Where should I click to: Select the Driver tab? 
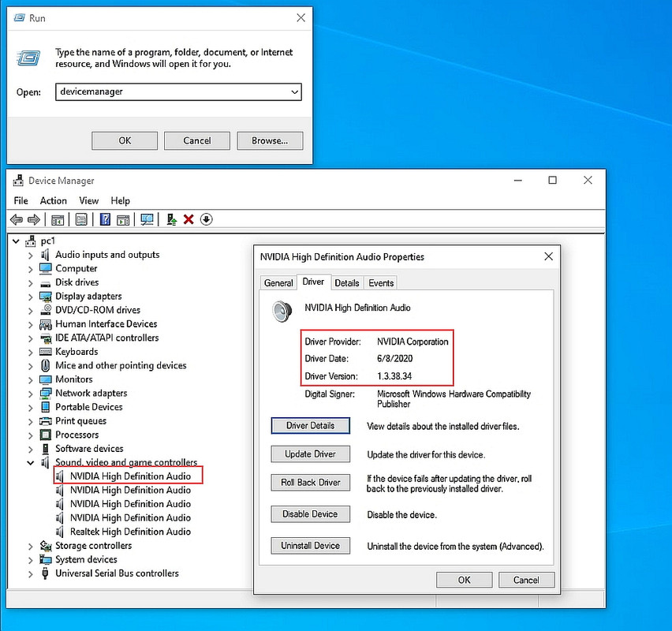[313, 282]
